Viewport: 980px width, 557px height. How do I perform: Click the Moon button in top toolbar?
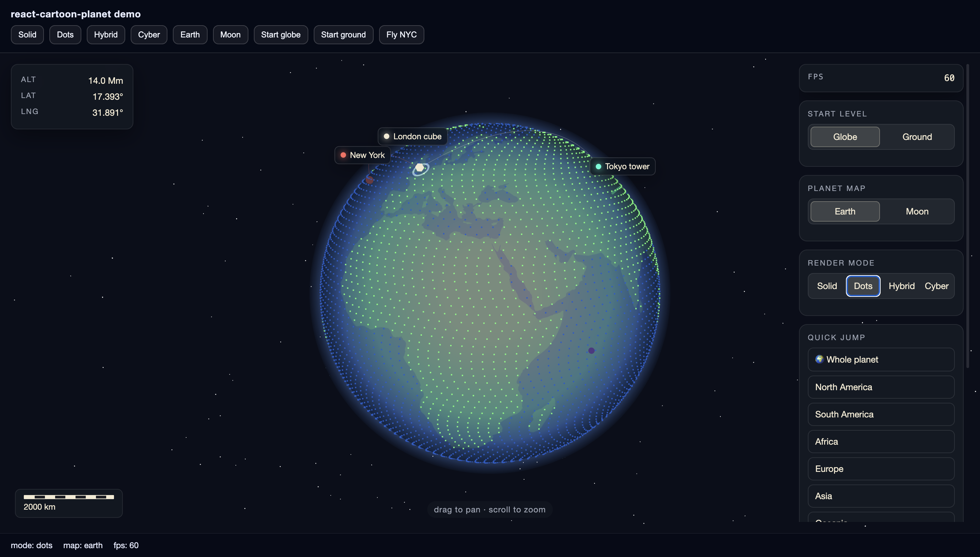(x=230, y=35)
